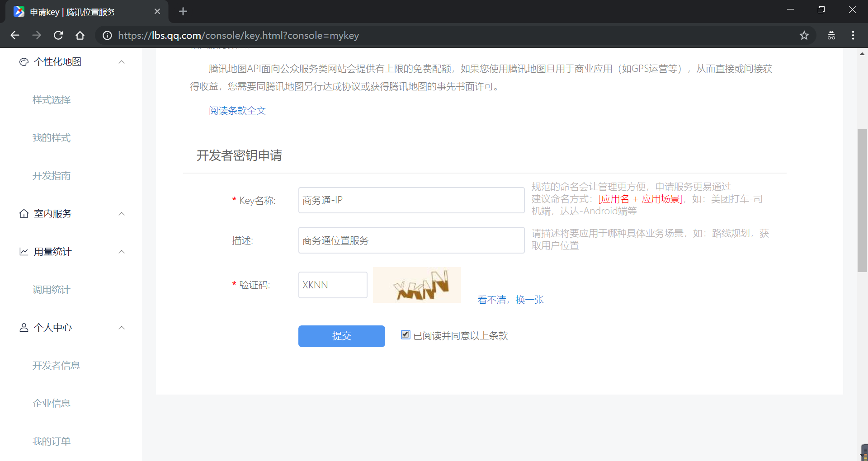Select the 申请key | 腾讯位置服务 tab
Viewport: 868px width, 461px height.
[87, 12]
